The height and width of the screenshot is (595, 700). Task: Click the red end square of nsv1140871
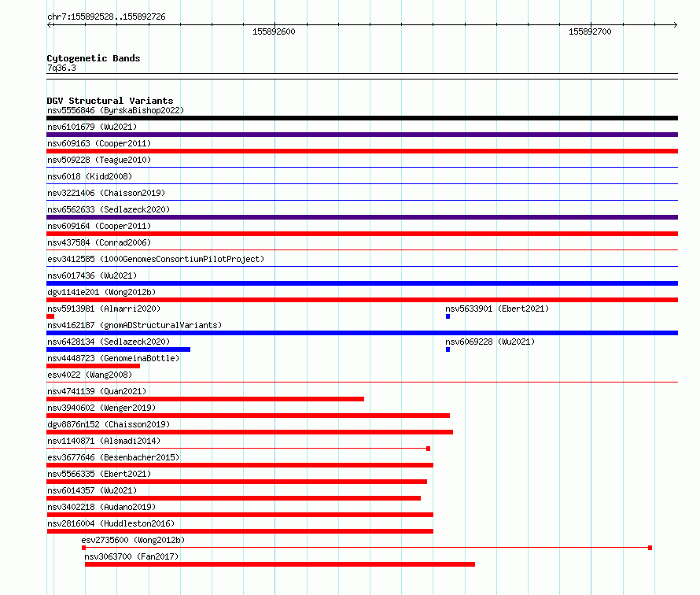pyautogui.click(x=428, y=449)
